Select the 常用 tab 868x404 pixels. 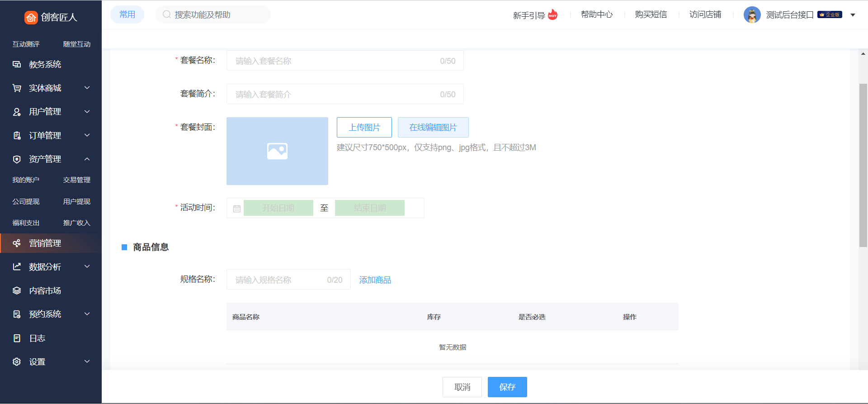coord(127,14)
